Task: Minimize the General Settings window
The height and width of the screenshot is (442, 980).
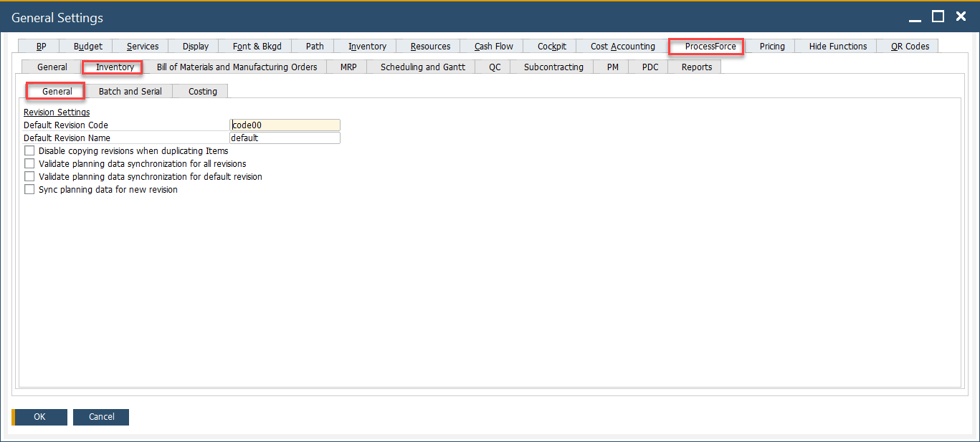Action: pos(915,16)
